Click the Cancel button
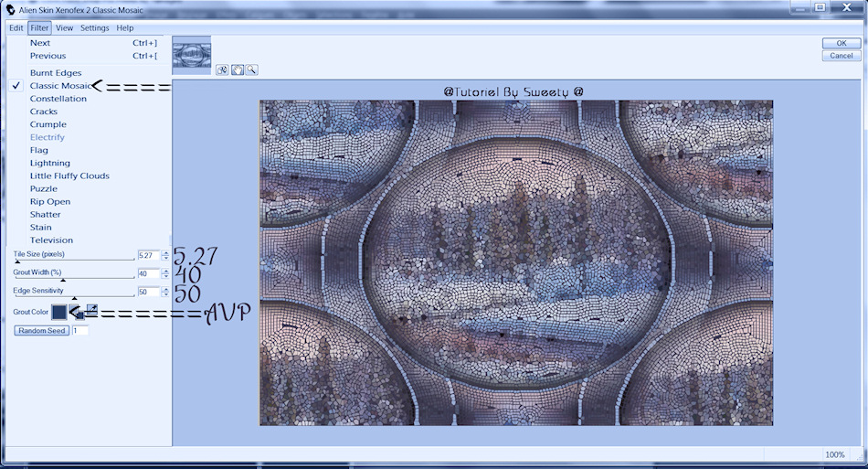 point(841,56)
